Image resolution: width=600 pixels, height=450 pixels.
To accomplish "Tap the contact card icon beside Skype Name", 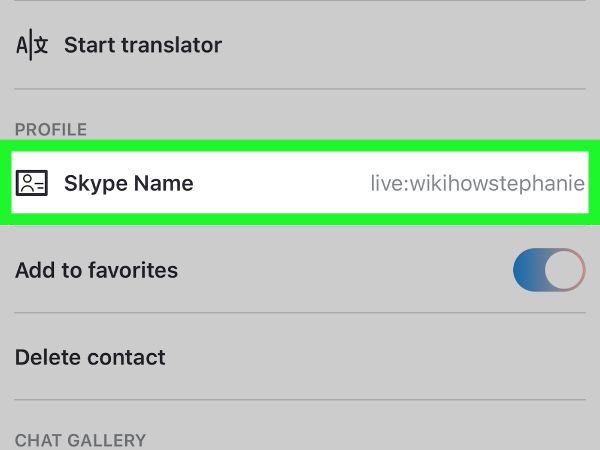I will (x=32, y=183).
